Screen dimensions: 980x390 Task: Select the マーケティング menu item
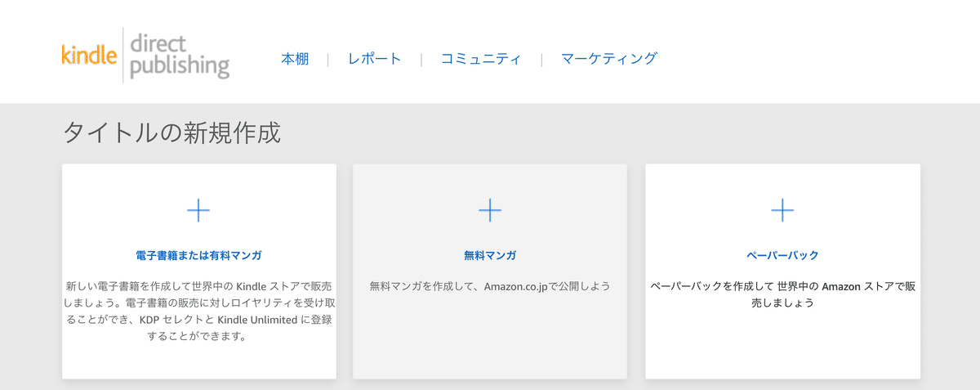[x=609, y=59]
